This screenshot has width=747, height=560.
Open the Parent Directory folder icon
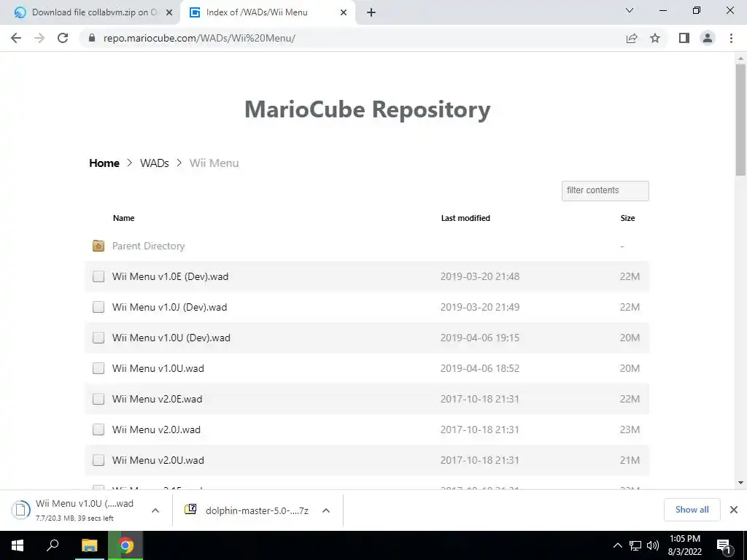pos(98,246)
